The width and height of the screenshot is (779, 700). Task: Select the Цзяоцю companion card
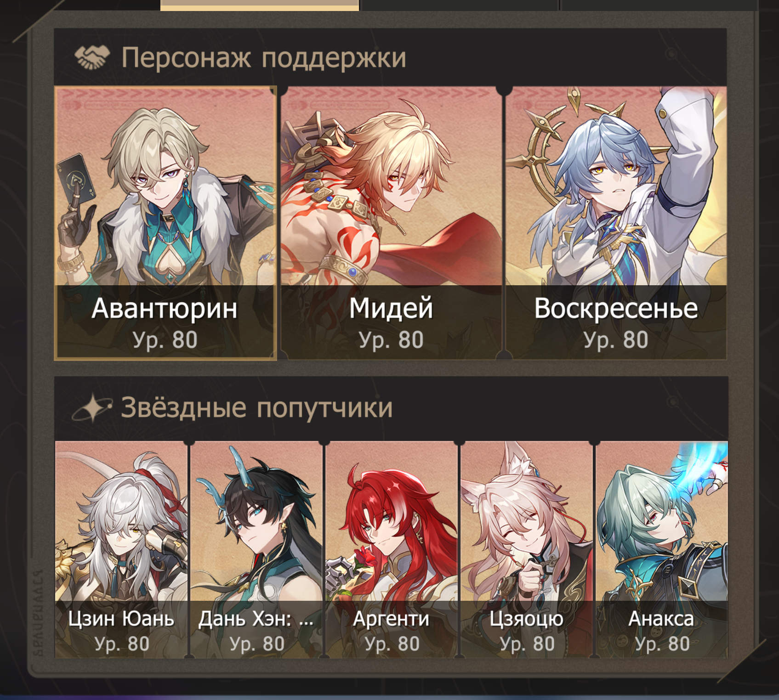[x=527, y=549]
